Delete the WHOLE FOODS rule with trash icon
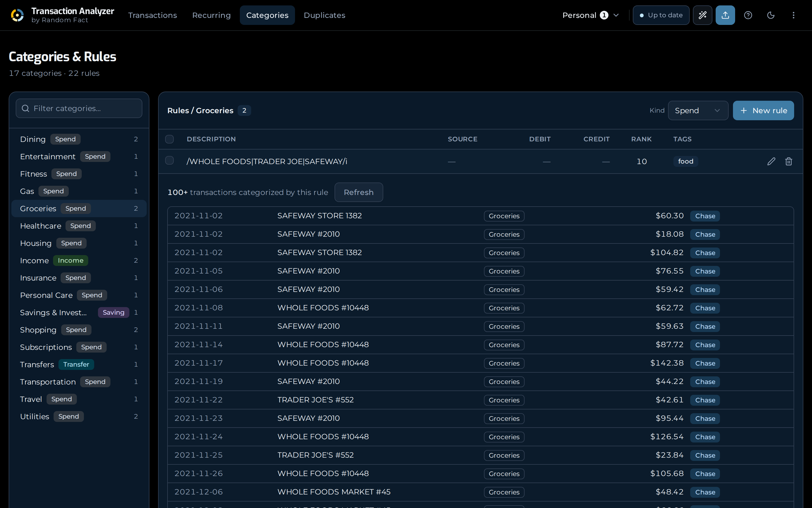The height and width of the screenshot is (508, 812). [x=788, y=161]
